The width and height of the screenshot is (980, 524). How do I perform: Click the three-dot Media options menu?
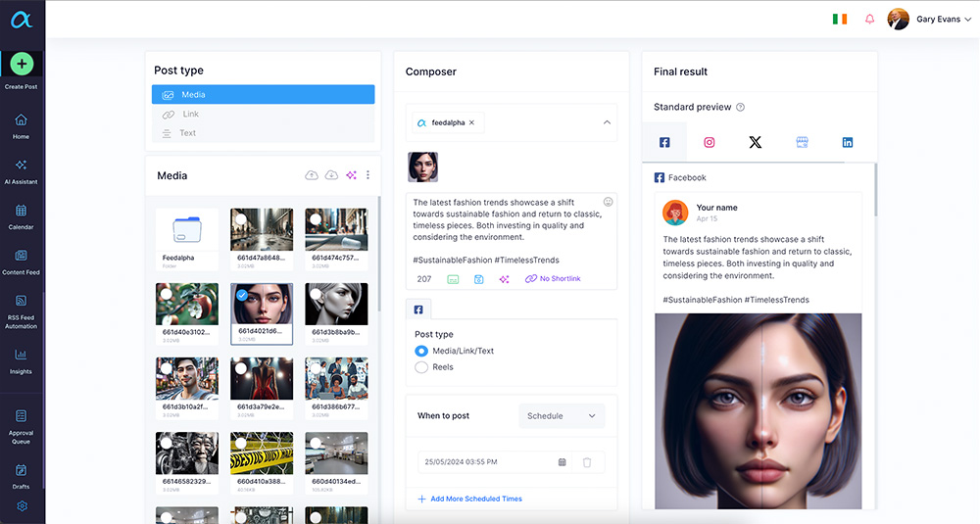point(368,175)
